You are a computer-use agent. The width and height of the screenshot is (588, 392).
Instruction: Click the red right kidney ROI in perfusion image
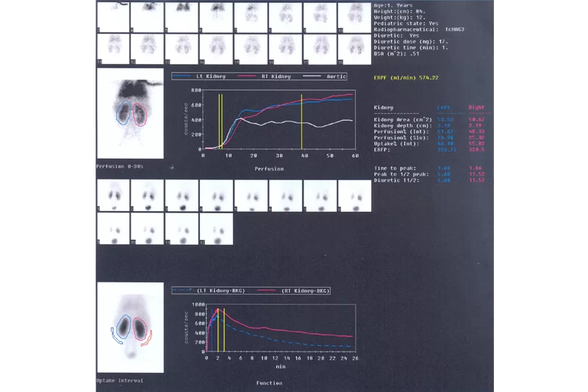[x=139, y=115]
